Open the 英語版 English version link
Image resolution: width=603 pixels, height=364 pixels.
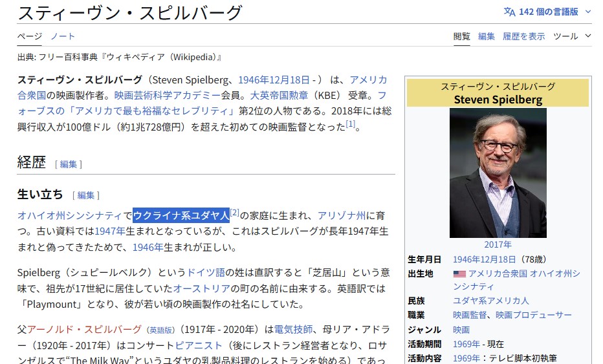tap(160, 330)
